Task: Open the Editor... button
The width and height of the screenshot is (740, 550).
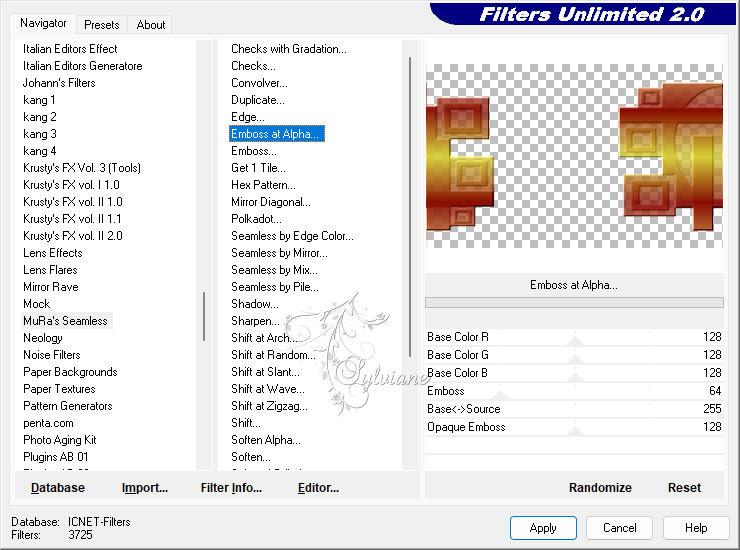Action: [318, 488]
